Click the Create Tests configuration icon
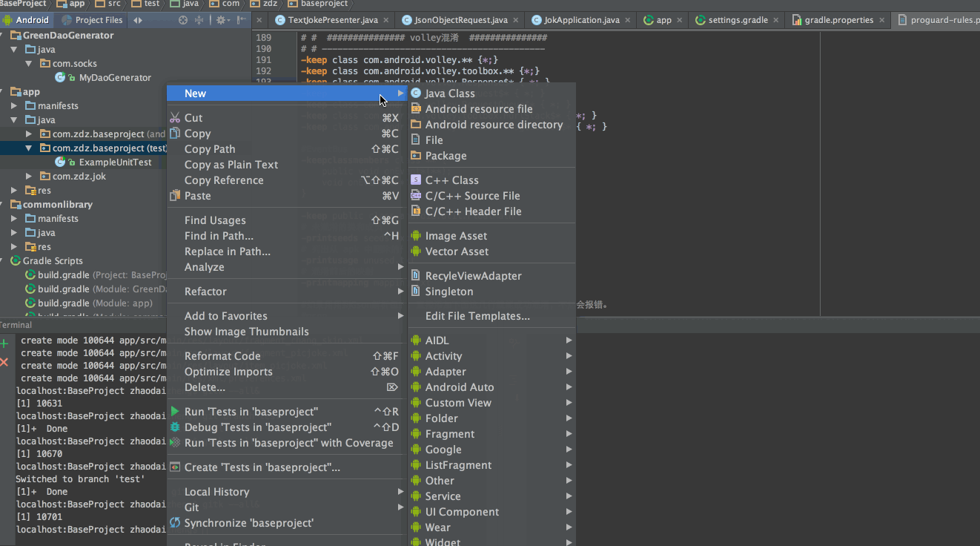 click(x=175, y=467)
